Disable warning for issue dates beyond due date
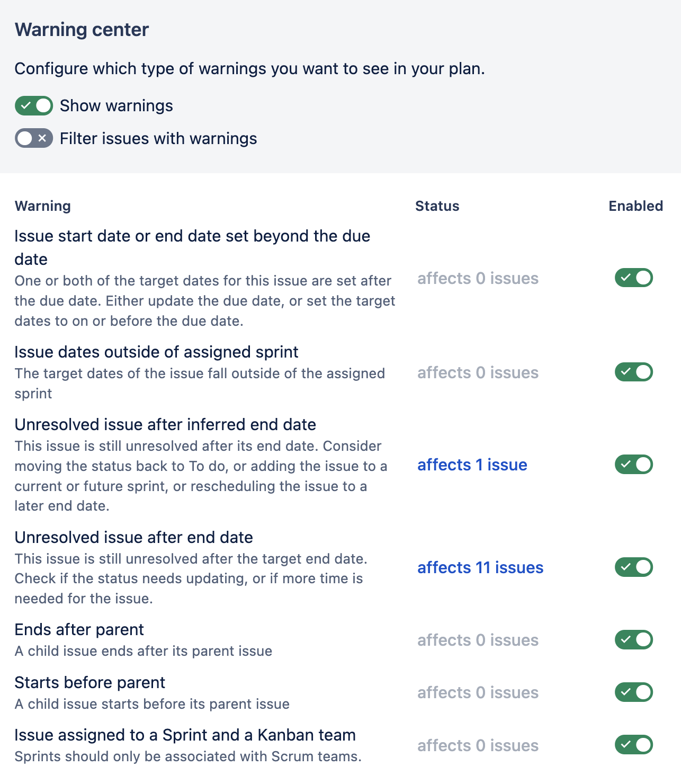Screen dimensions: 681x784 [633, 277]
